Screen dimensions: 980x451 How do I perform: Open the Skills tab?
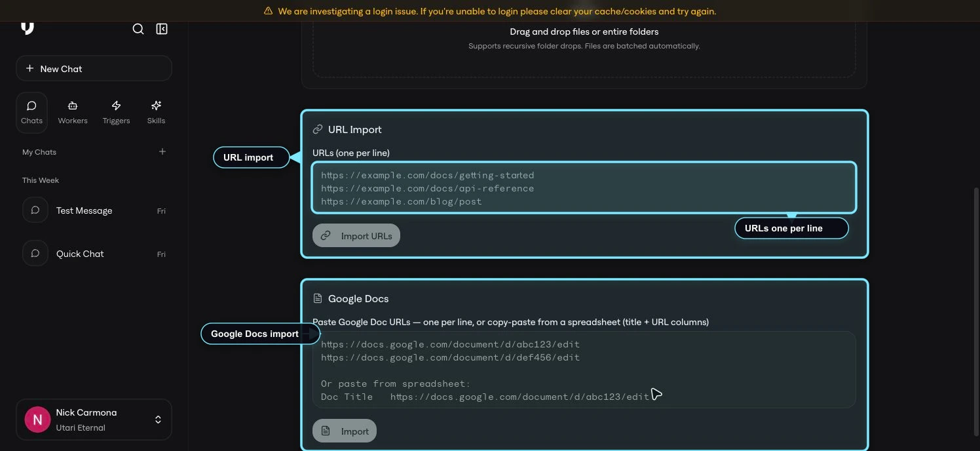pyautogui.click(x=156, y=112)
